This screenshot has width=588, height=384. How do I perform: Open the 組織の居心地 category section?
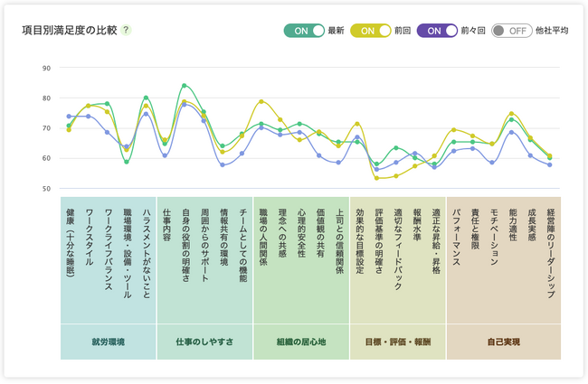[x=300, y=343]
